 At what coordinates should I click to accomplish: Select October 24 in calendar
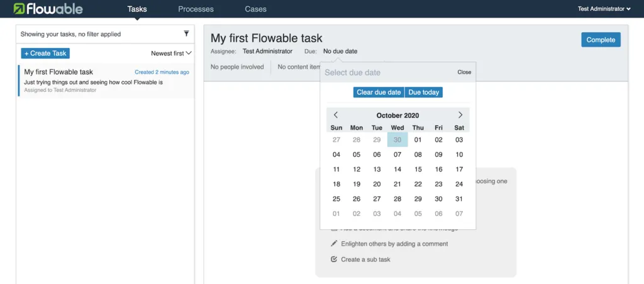pos(459,184)
